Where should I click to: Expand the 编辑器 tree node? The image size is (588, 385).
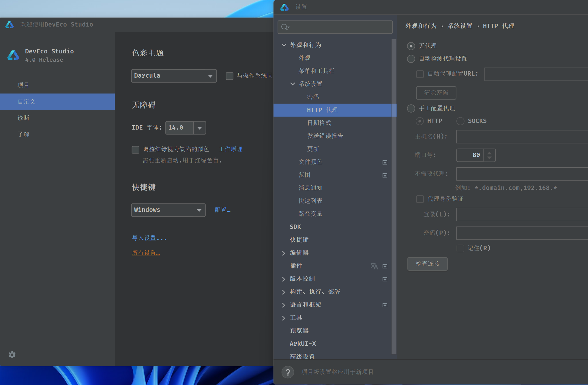click(x=284, y=253)
